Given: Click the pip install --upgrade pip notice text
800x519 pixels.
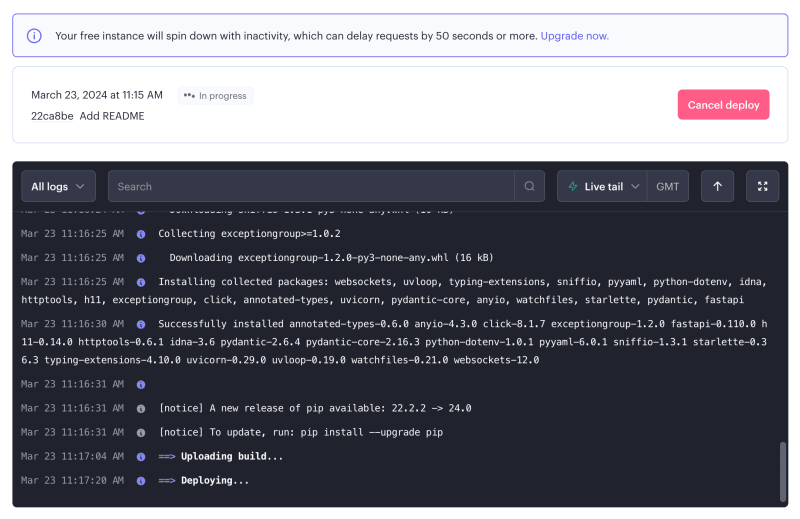Looking at the screenshot, I should [x=301, y=432].
